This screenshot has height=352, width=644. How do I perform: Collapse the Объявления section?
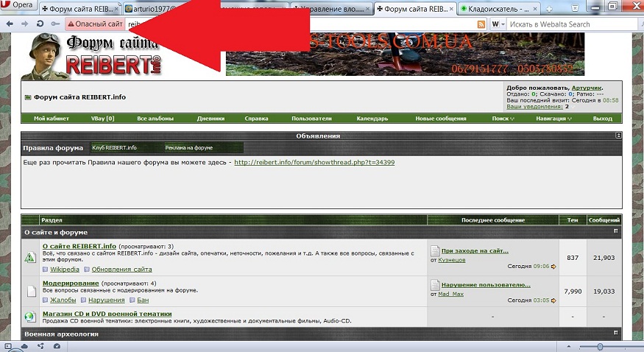click(618, 135)
